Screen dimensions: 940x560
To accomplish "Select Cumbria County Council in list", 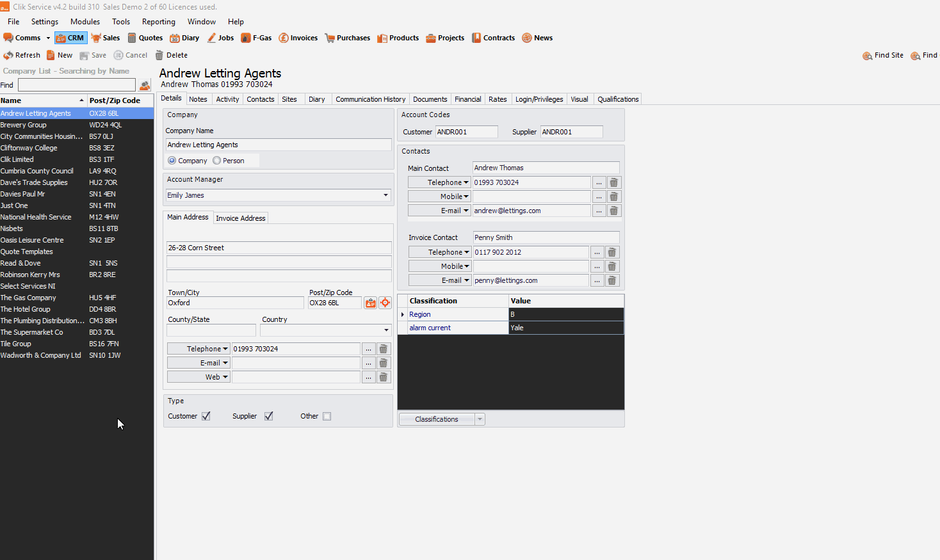I will point(77,171).
